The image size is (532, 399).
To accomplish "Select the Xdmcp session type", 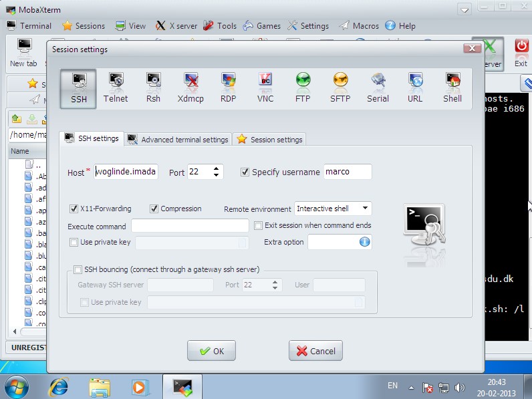I will (x=190, y=89).
